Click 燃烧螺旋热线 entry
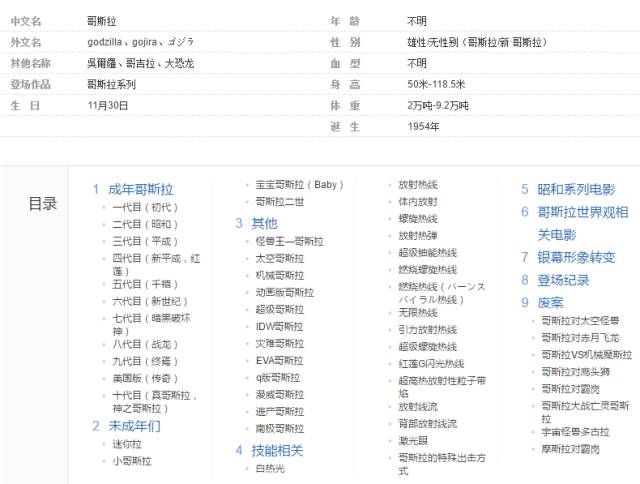 pos(428,270)
